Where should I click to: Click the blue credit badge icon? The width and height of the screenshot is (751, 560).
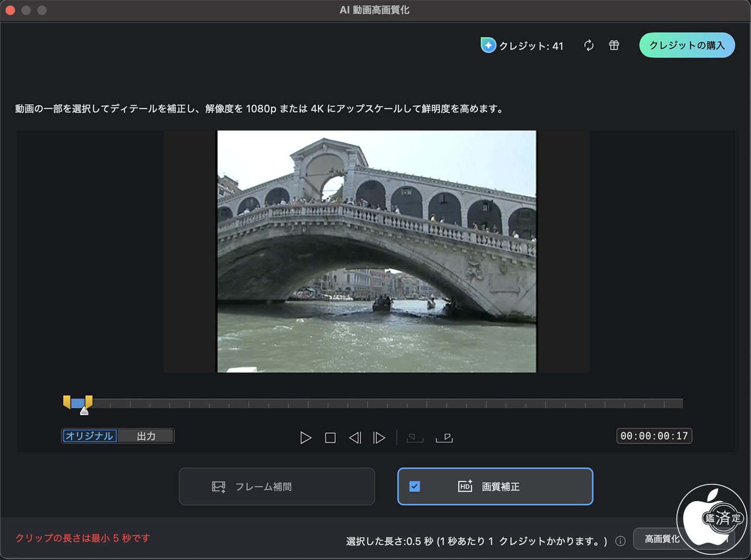coord(488,45)
